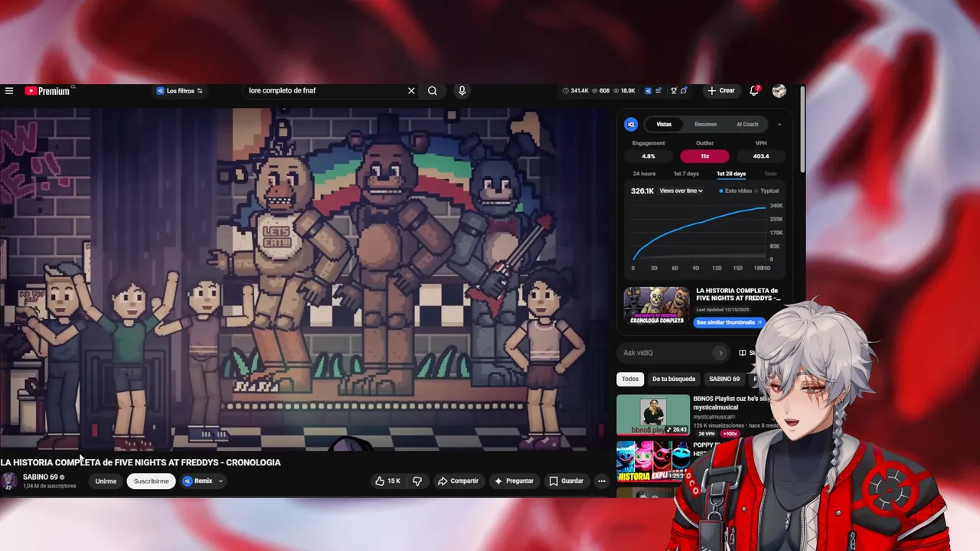Open the vidIQ list icon in top toolbar
This screenshot has height=551, width=980.
pos(658,90)
